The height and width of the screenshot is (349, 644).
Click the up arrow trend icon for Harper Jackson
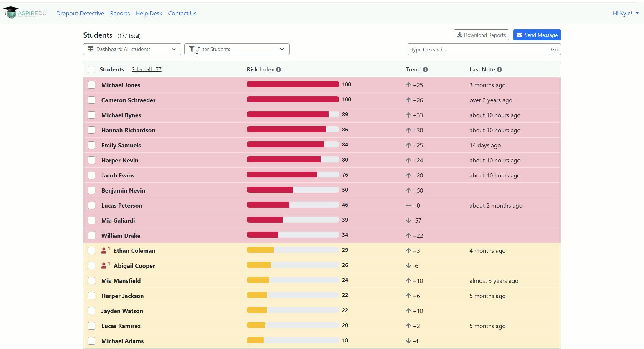tap(408, 296)
